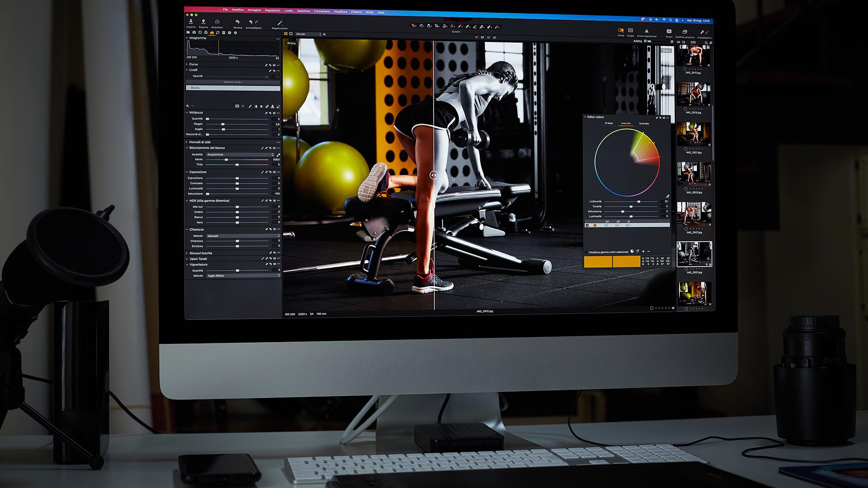Click the Regola autom. magic wand
Image resolution: width=868 pixels, height=488 pixels.
coord(280,23)
